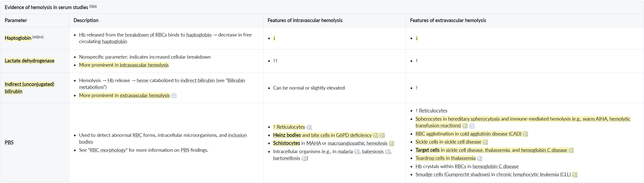Click the G6PD deficiency link

point(354,135)
